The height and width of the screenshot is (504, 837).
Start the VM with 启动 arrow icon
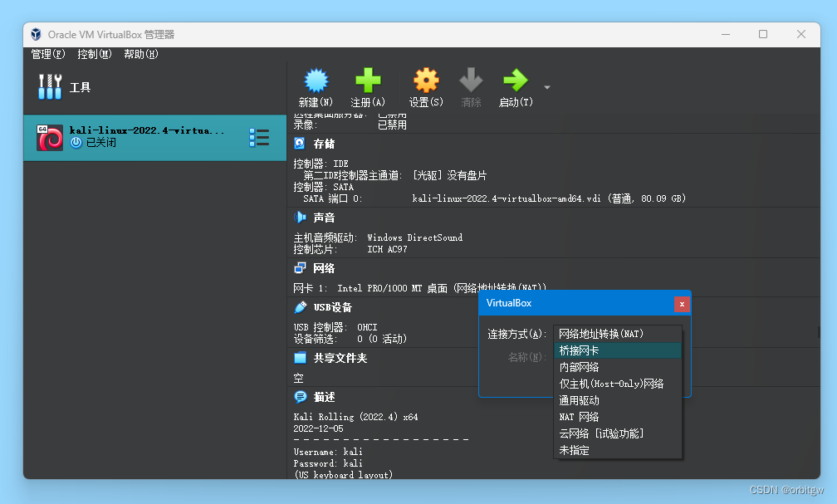click(516, 81)
